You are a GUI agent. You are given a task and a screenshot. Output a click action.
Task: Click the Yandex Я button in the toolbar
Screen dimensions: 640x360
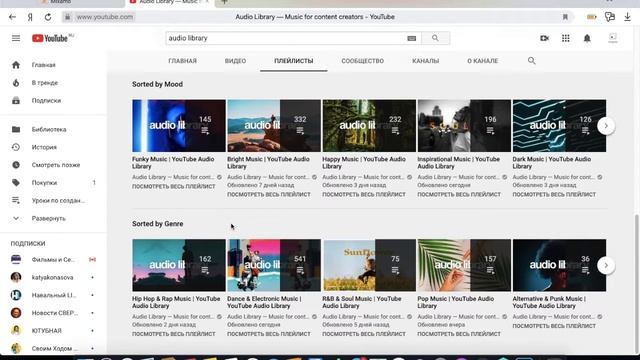click(30, 17)
